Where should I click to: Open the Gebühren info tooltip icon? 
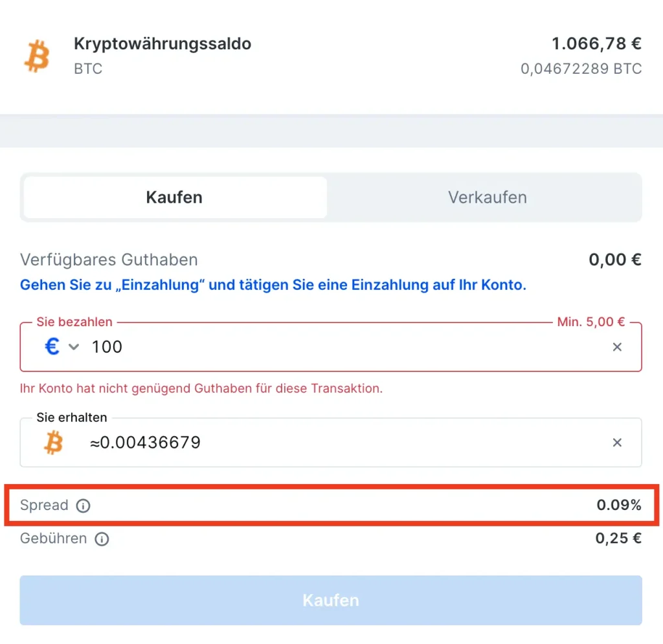(102, 539)
